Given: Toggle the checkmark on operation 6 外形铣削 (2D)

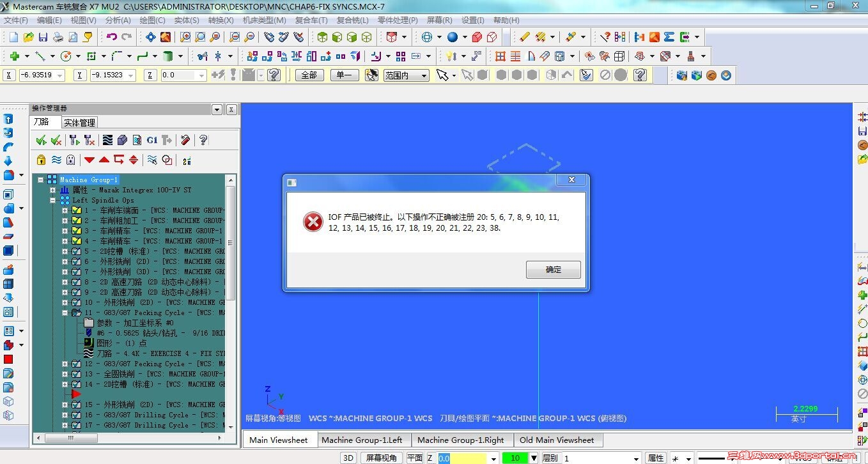Looking at the screenshot, I should (x=77, y=261).
